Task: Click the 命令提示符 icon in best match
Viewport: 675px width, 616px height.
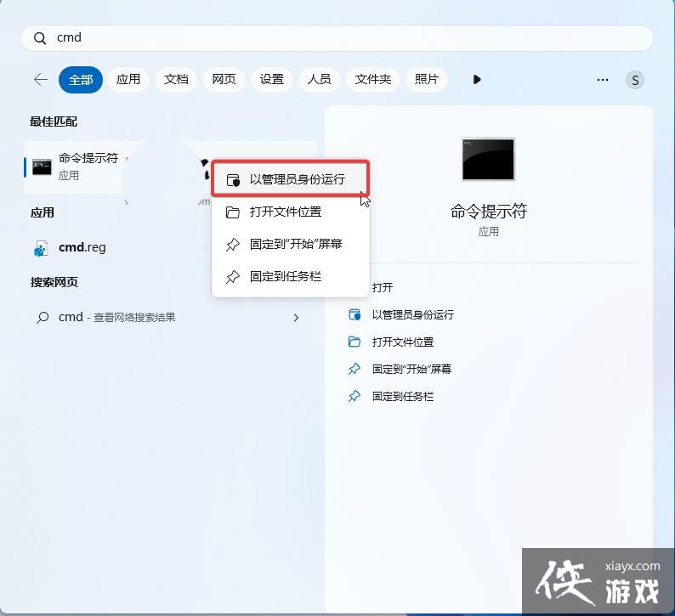Action: [x=43, y=167]
